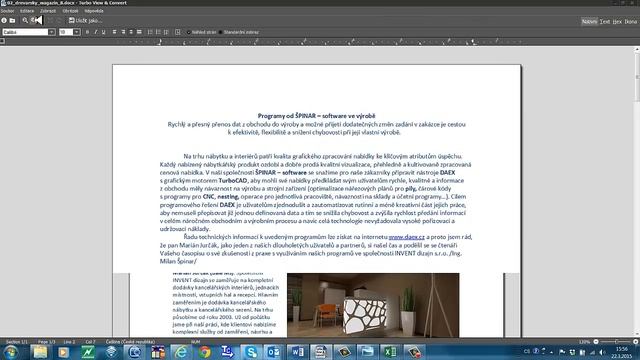Switch to the Text view tab
This screenshot has width=640, height=360.
tap(604, 21)
